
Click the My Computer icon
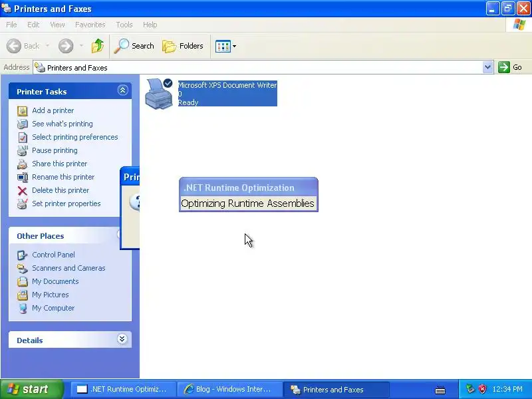click(x=23, y=309)
